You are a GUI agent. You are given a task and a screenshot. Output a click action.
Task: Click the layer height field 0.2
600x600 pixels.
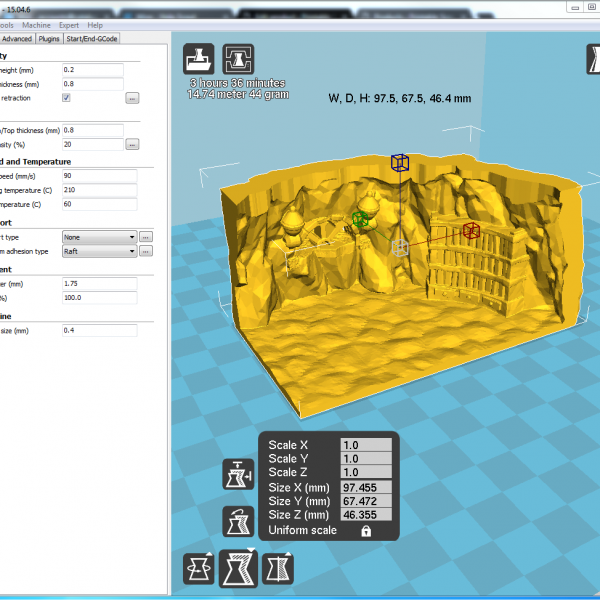coord(93,70)
